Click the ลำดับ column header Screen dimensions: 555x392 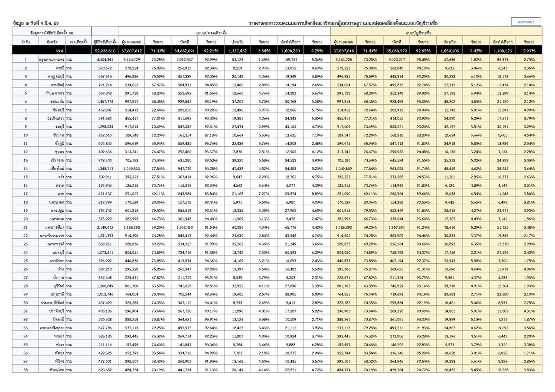tap(26, 42)
